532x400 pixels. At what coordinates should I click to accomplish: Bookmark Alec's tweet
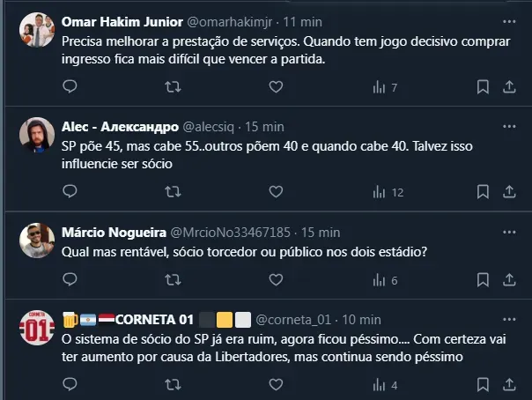pos(483,192)
